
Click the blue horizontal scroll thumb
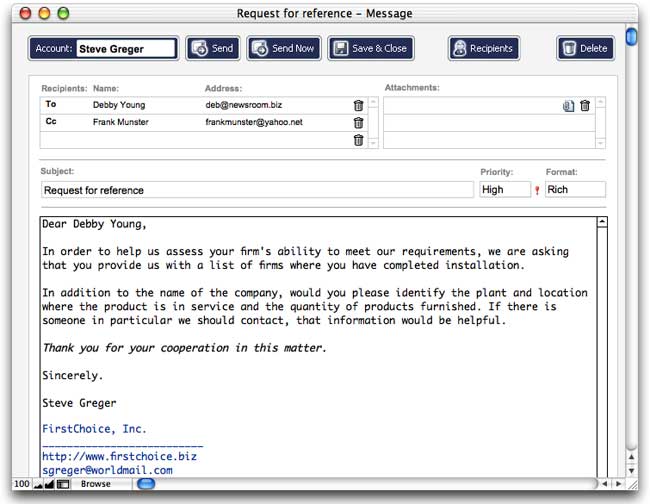point(146,484)
